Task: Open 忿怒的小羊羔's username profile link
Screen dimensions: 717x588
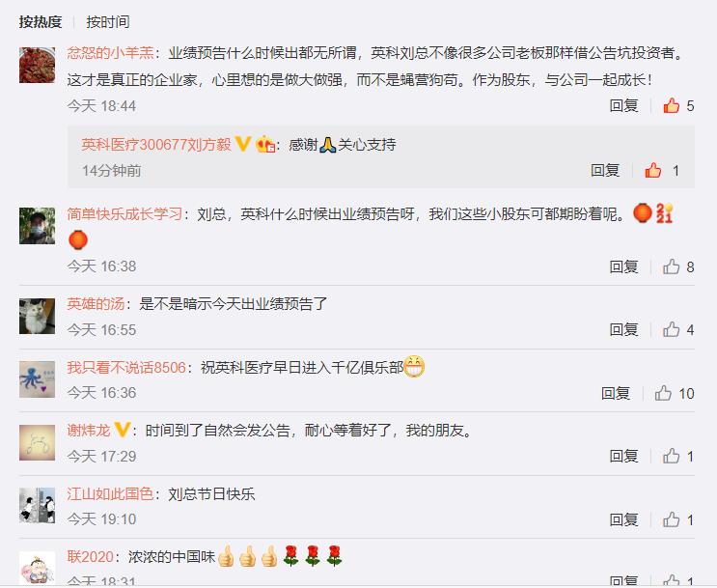Action: [110, 53]
